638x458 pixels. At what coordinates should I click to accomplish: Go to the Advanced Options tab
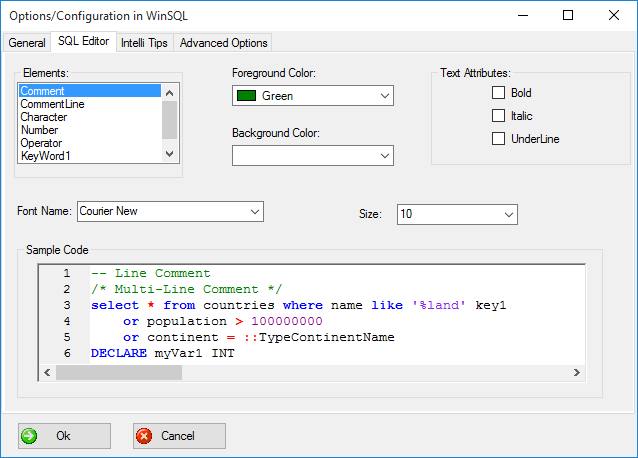click(224, 43)
